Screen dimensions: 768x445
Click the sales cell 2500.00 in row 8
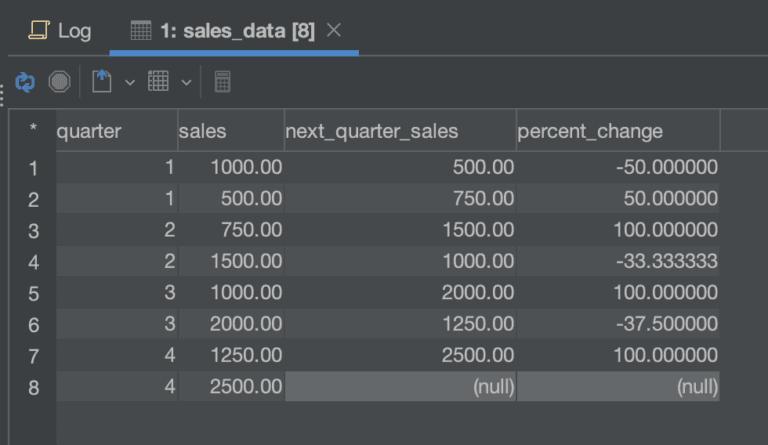point(231,387)
